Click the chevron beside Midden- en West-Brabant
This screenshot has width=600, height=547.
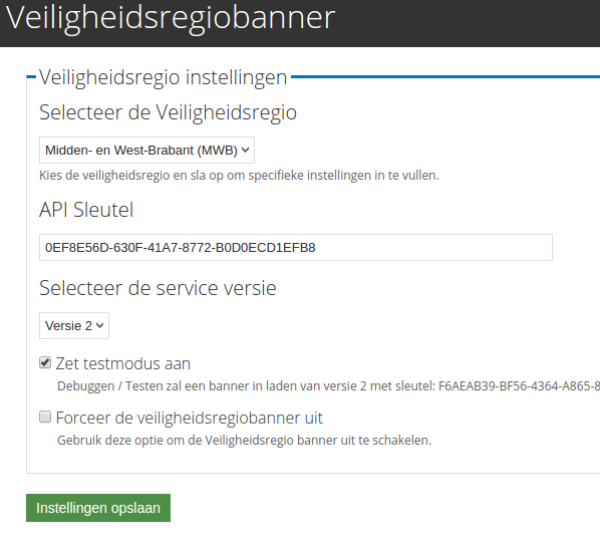pos(247,150)
